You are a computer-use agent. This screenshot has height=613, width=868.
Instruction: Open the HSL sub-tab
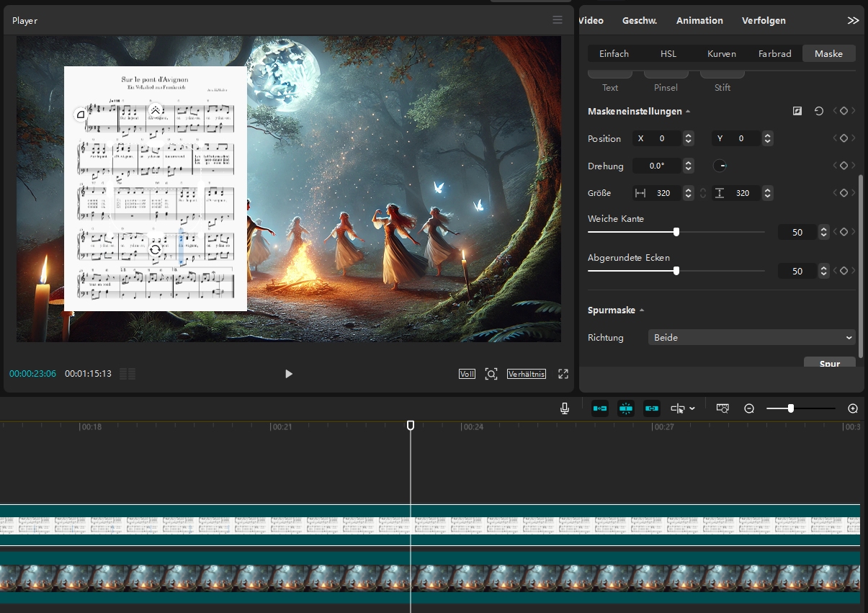668,53
